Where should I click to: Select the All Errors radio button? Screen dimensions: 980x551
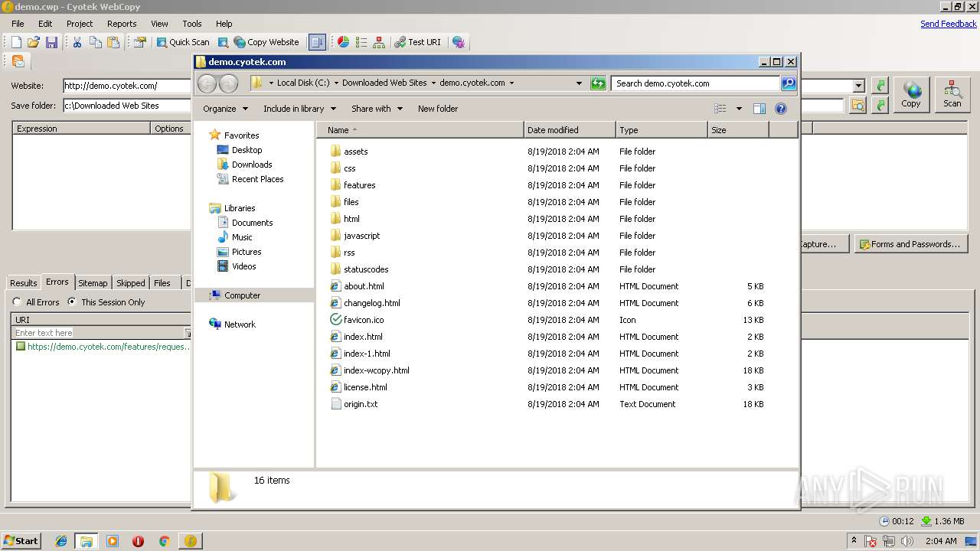17,302
